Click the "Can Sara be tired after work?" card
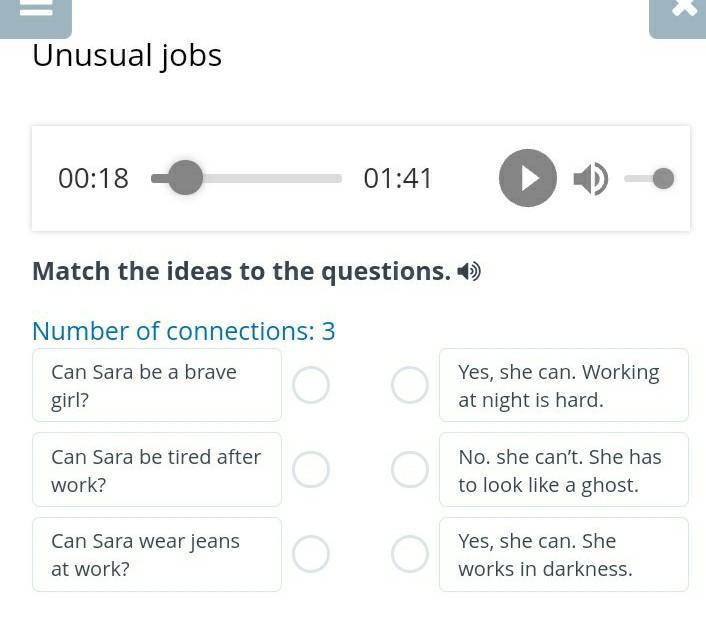 (157, 469)
